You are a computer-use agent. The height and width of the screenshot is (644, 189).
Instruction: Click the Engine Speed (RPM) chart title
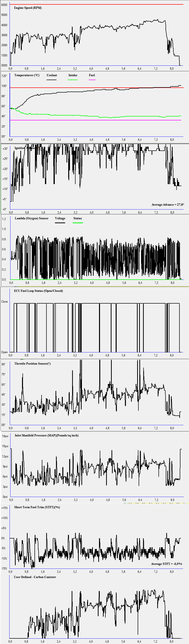tap(28, 8)
